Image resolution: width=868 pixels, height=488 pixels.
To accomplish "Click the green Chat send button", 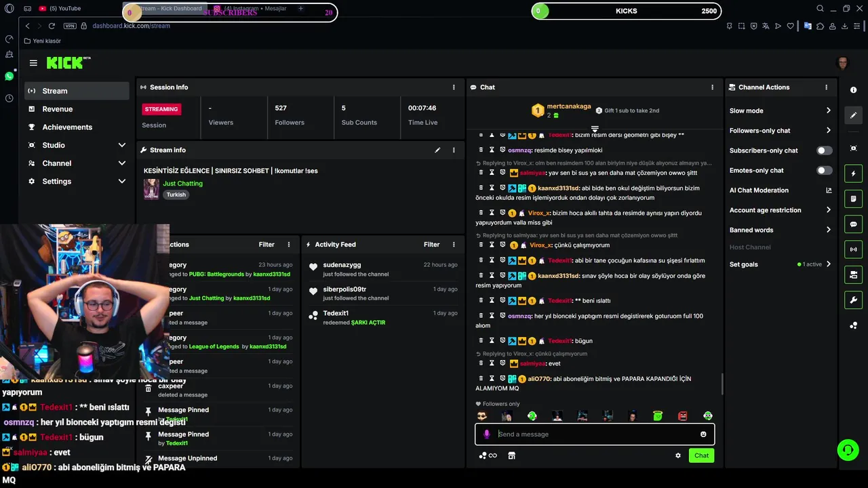I will tap(701, 455).
